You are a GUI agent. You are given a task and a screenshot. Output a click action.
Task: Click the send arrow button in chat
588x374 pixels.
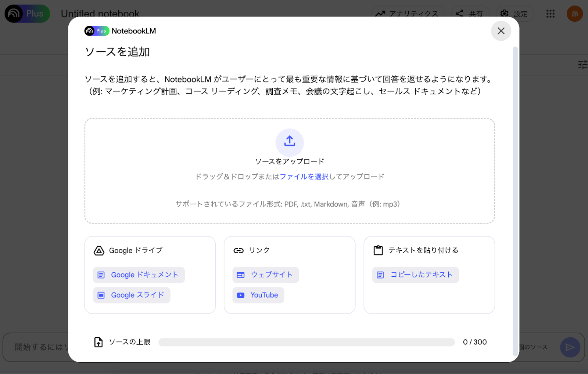click(570, 347)
